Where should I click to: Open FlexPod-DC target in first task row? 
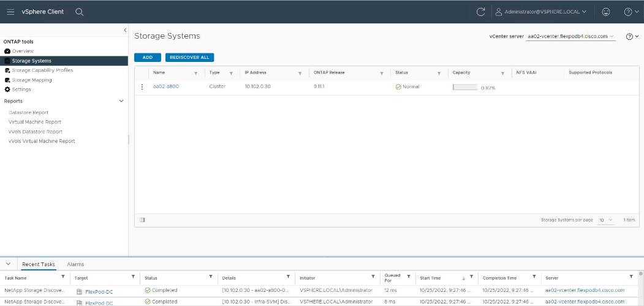pyautogui.click(x=99, y=292)
